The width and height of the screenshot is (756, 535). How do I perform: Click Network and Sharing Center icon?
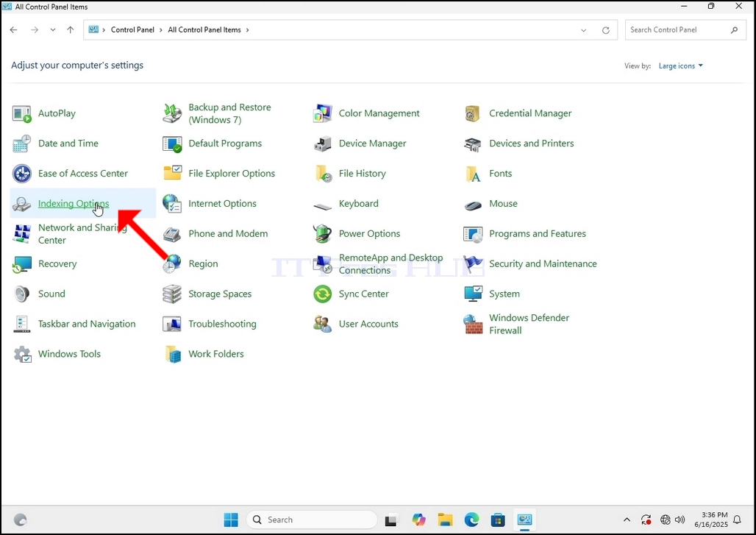pyautogui.click(x=22, y=234)
